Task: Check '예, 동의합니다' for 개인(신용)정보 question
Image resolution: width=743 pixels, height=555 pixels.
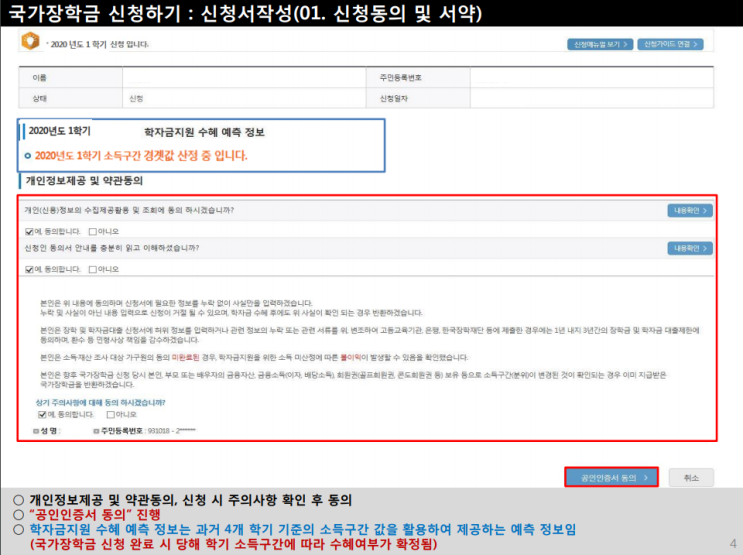Action: point(29,232)
